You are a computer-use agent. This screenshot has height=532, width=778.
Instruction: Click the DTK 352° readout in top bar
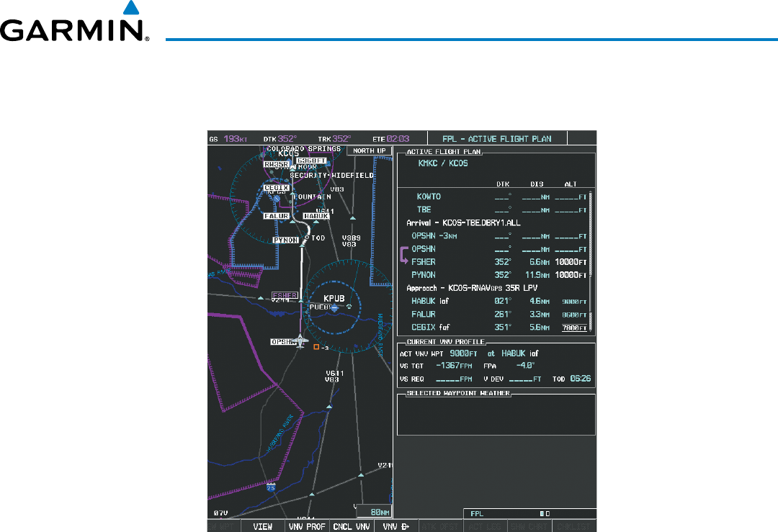click(280, 139)
